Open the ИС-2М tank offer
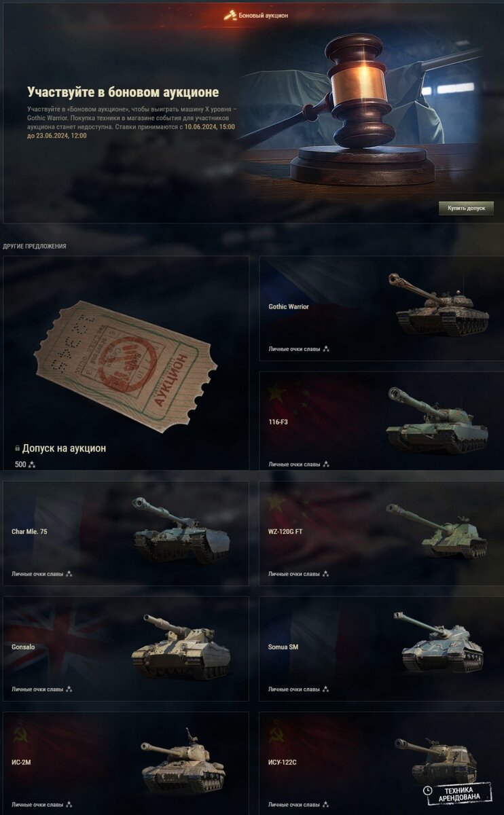 click(x=126, y=763)
